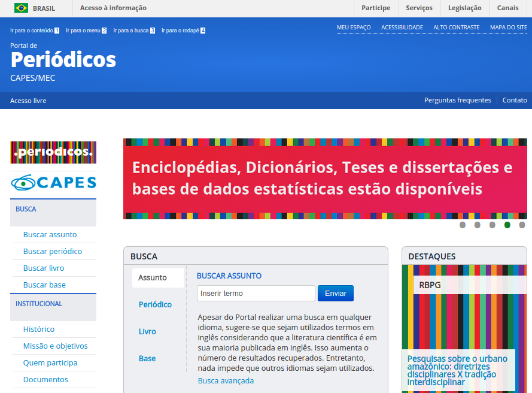Screen dimensions: 532x393
Task: Open the Contato page
Action: click(515, 100)
